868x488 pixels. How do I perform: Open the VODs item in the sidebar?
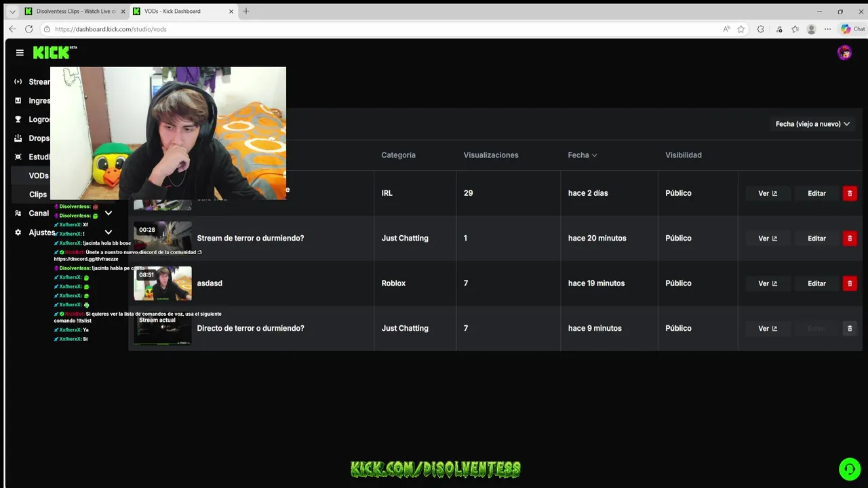click(x=39, y=176)
